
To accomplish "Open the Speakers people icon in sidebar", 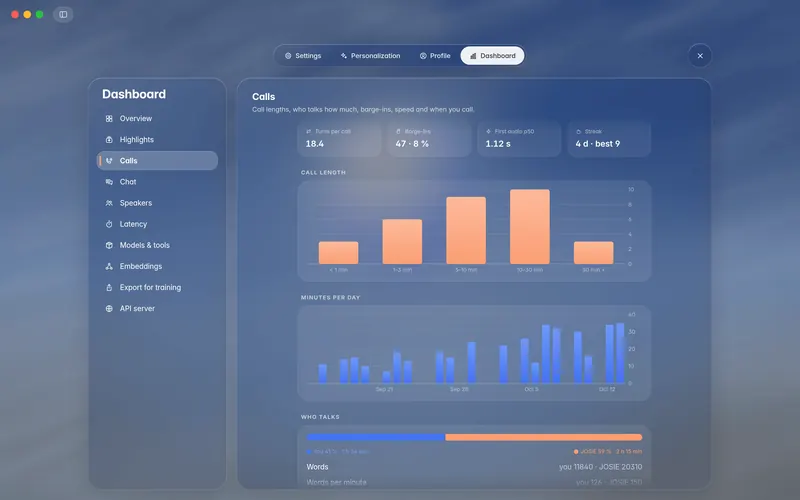I will tap(109, 203).
